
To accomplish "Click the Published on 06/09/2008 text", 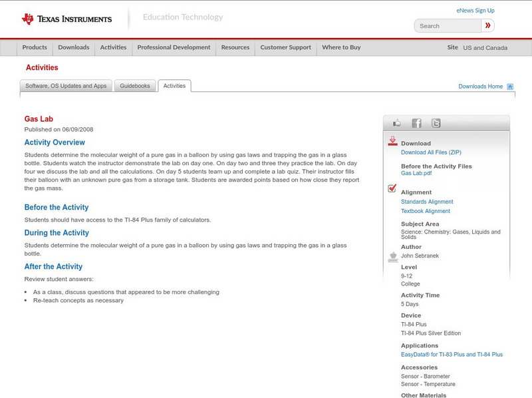I will (59, 129).
